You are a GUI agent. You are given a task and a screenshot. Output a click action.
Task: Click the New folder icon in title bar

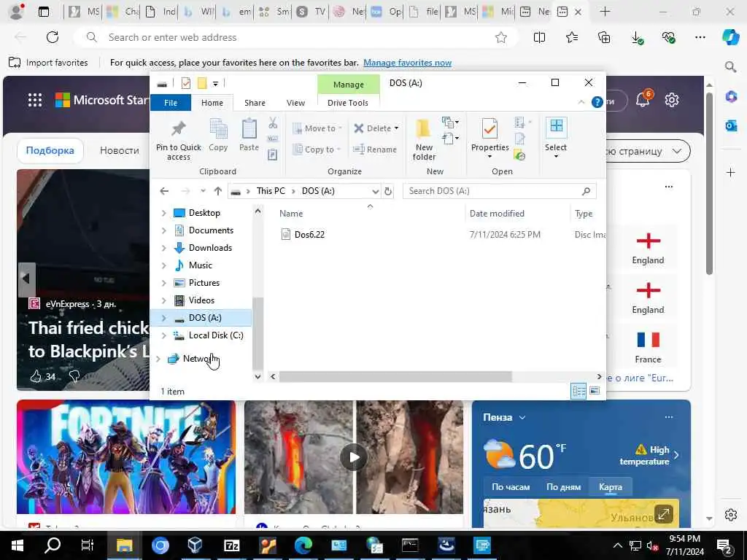pos(202,83)
